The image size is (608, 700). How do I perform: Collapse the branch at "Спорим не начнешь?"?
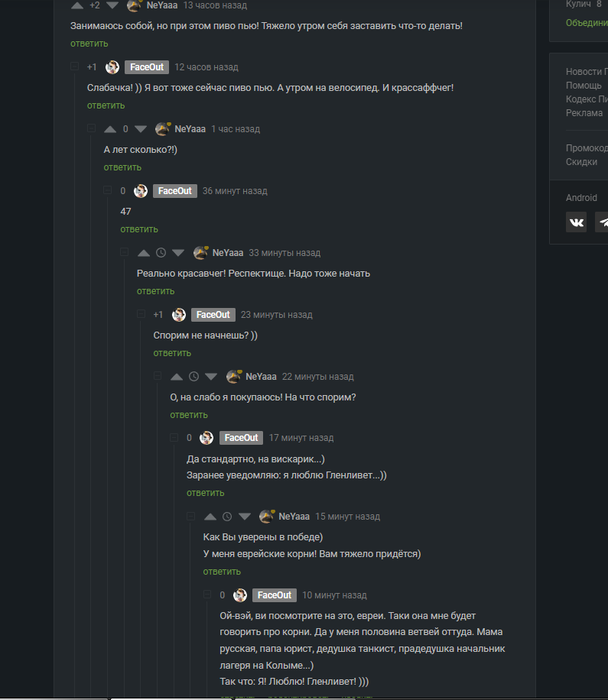click(141, 314)
